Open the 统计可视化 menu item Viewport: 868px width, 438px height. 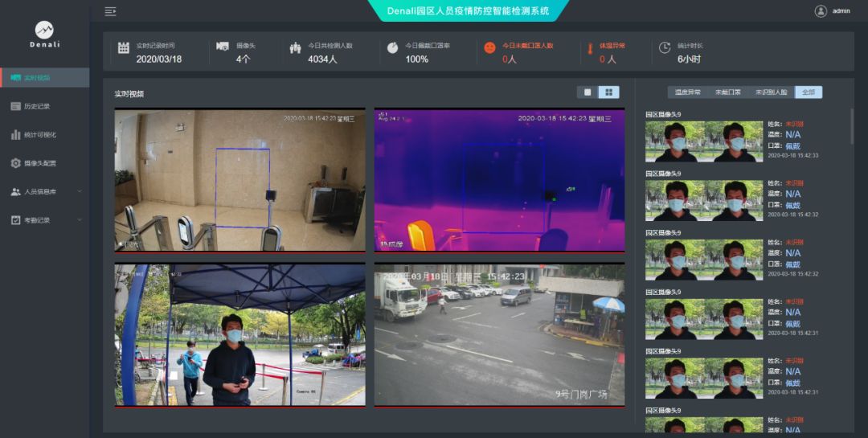point(40,135)
